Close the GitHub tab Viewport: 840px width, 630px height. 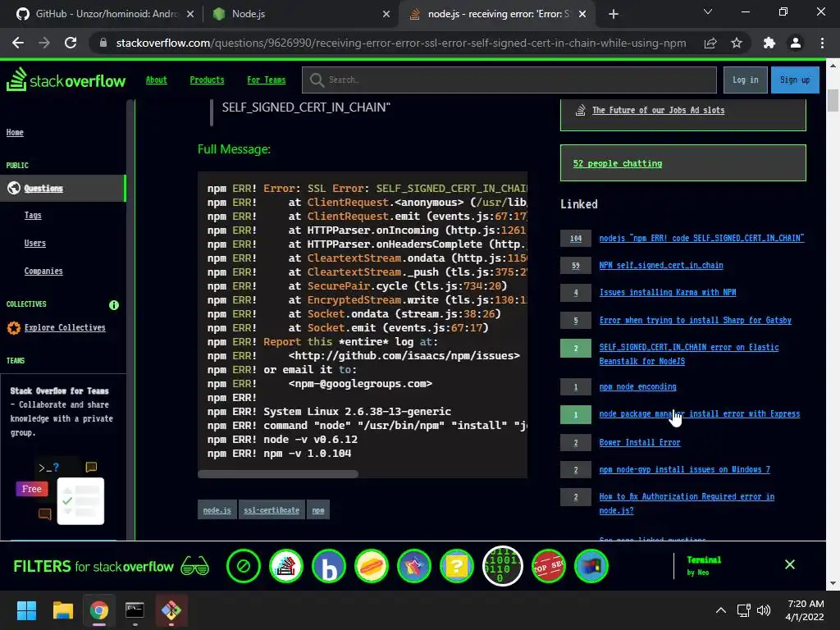190,14
